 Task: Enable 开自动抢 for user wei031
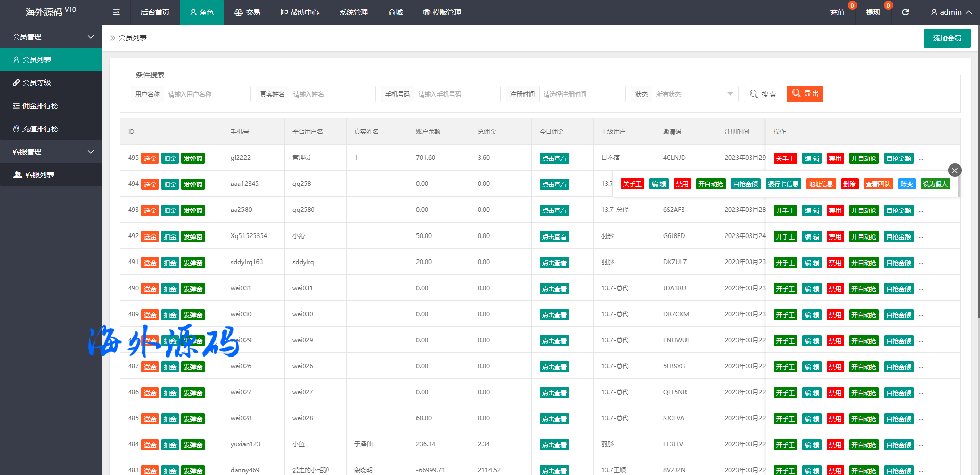pos(864,289)
